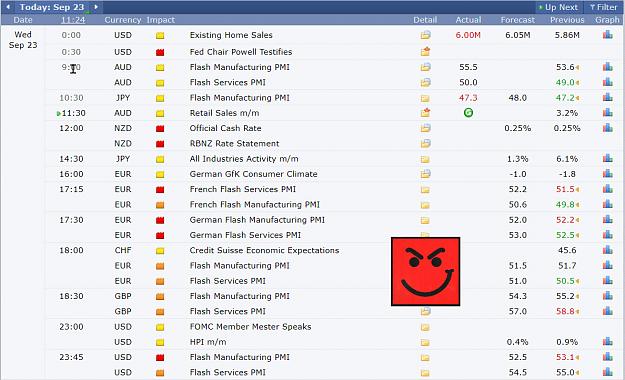Open detail folder for RBNZ Rate Statement

coord(425,143)
